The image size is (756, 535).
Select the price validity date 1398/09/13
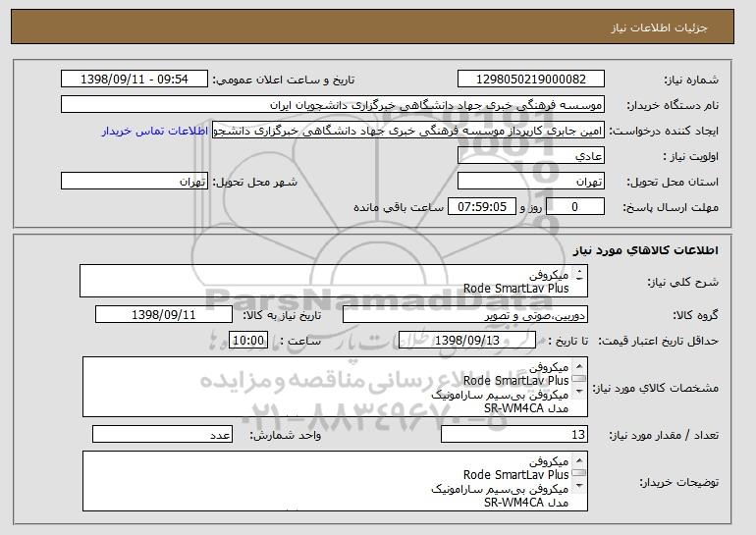(467, 341)
